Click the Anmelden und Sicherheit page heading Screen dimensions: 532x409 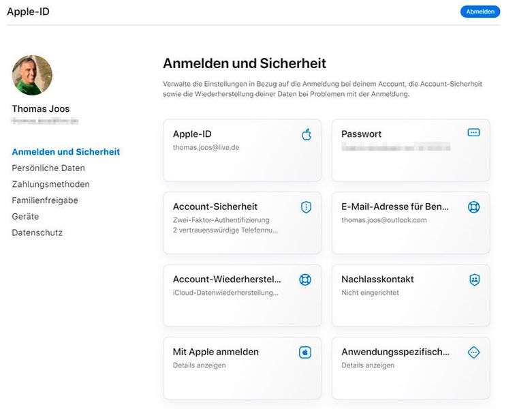[x=245, y=63]
